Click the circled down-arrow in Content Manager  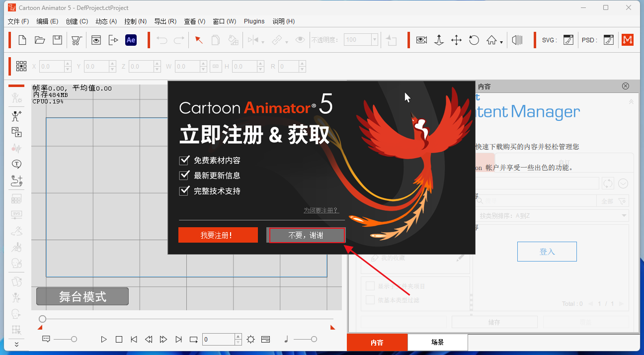(623, 183)
